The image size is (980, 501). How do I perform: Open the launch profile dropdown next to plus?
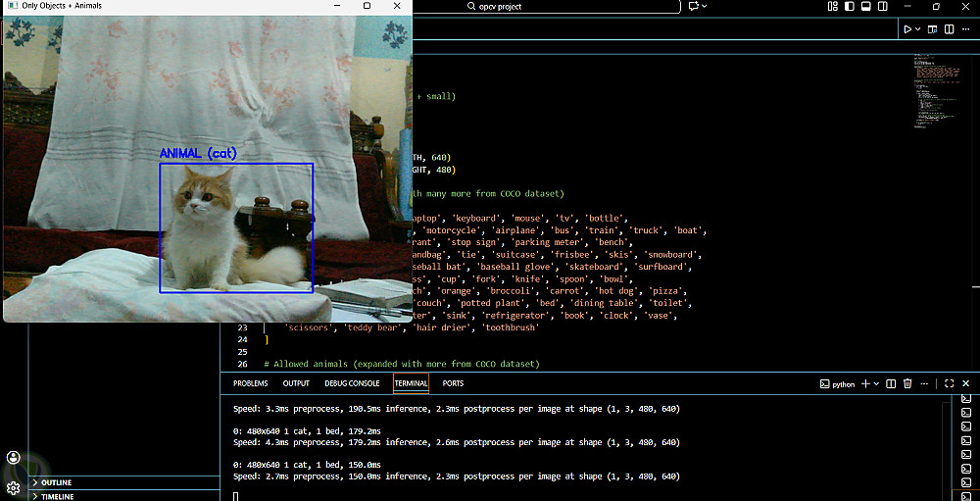(x=876, y=383)
